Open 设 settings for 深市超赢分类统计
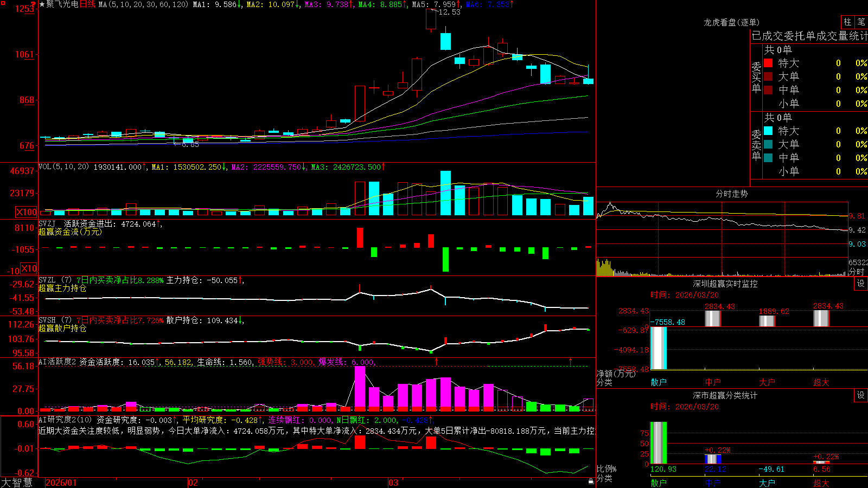The width and height of the screenshot is (868, 488). click(860, 395)
